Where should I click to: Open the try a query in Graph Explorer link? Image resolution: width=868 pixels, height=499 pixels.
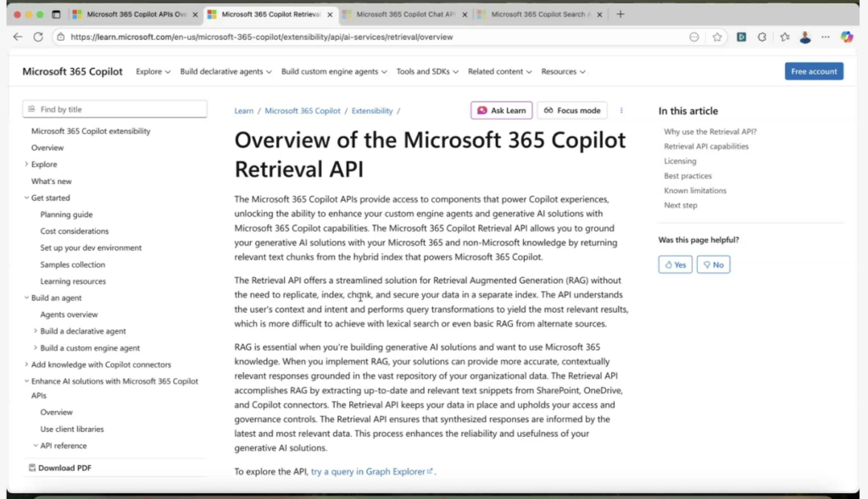[371, 472]
